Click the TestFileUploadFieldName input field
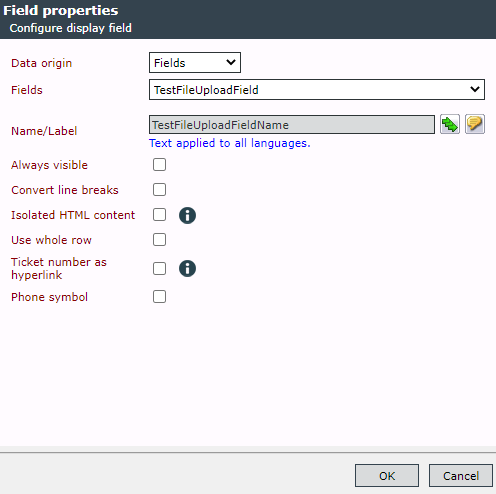 (292, 125)
